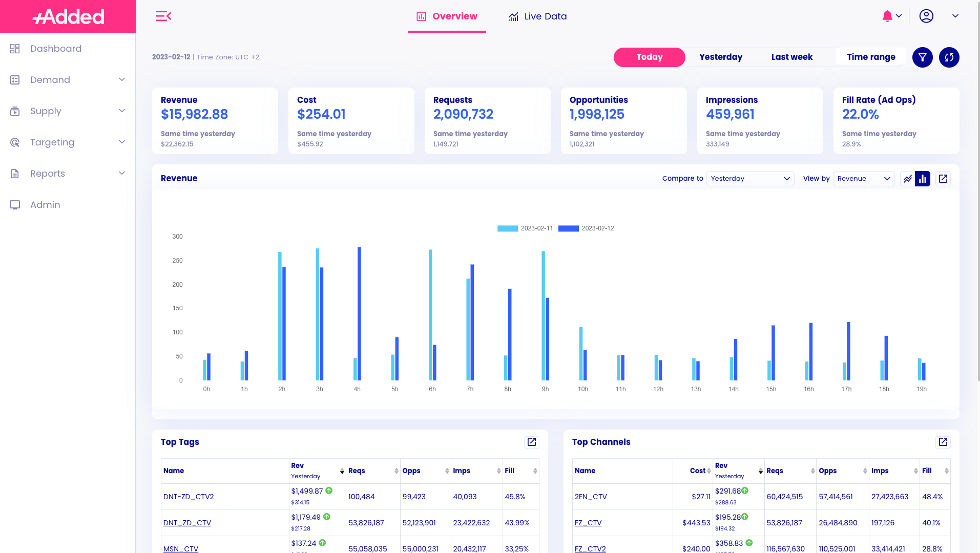This screenshot has height=553, width=980.
Task: Open the FZ_CTV2 channel link
Action: coord(590,549)
